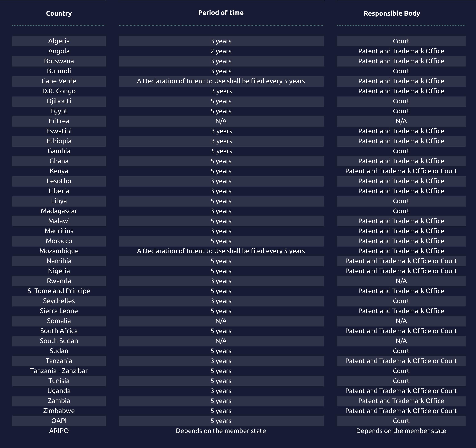Select Mozambique's Declaration of Intent period cell
The width and height of the screenshot is (476, 448).
[x=221, y=251]
